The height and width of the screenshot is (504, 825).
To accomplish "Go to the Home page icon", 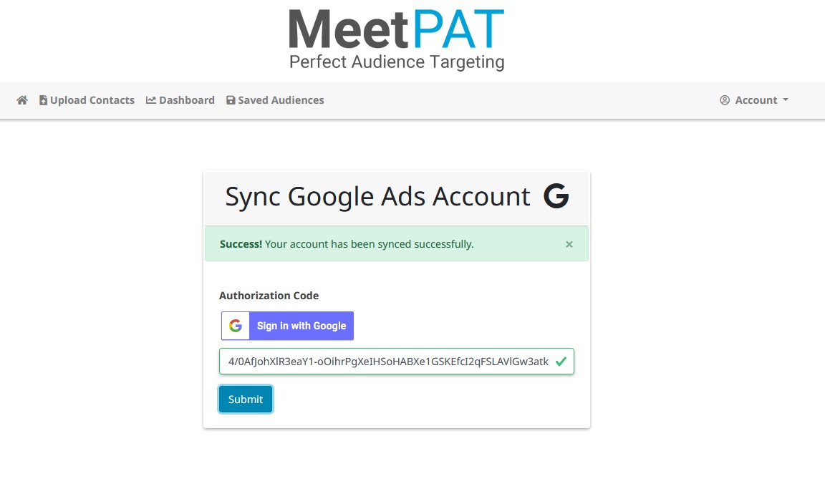I will point(22,100).
